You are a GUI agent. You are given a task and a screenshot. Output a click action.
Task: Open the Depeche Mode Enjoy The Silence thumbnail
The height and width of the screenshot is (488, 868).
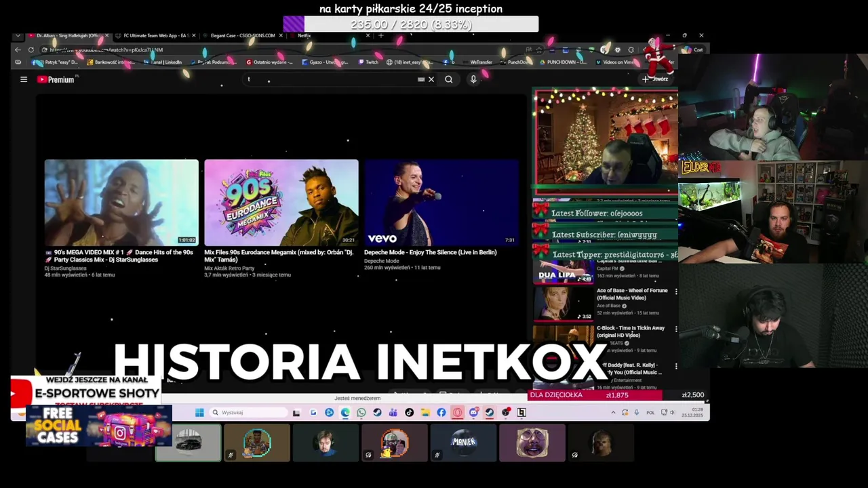(441, 202)
